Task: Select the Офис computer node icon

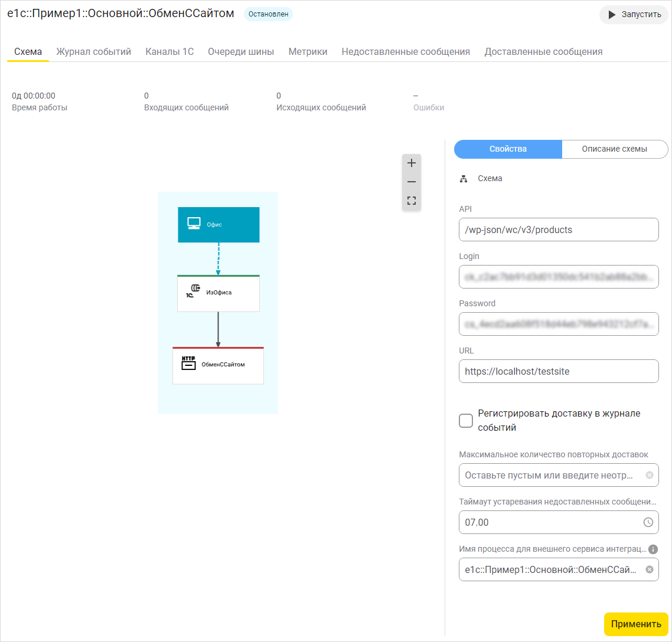Action: click(194, 224)
